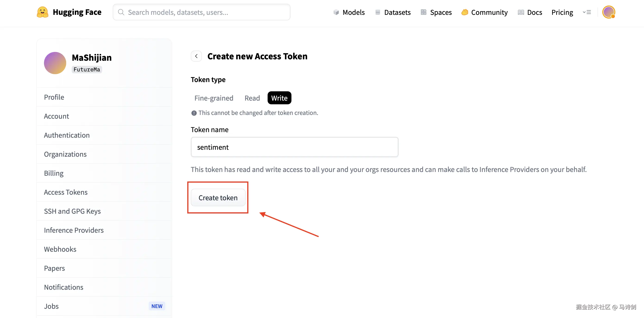Select Fine-grained token type
The width and height of the screenshot is (644, 318).
point(214,98)
